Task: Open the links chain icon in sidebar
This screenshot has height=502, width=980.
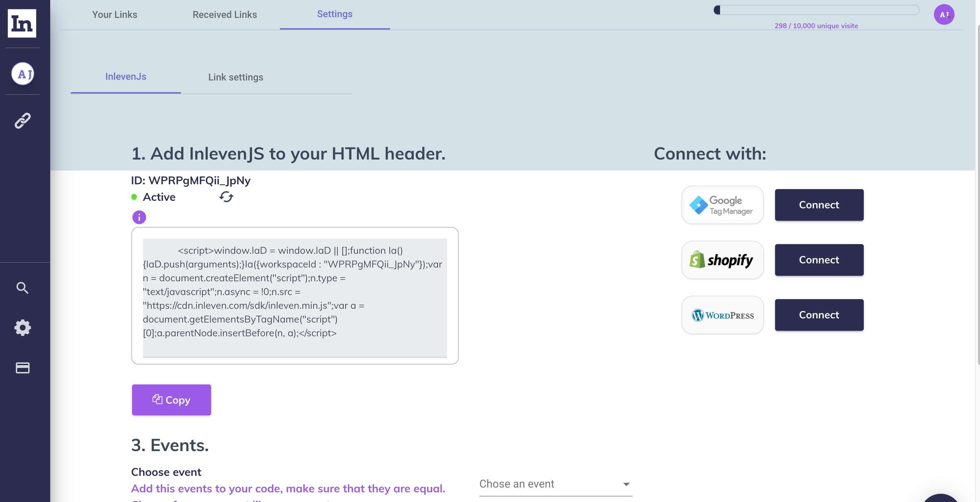Action: click(22, 121)
